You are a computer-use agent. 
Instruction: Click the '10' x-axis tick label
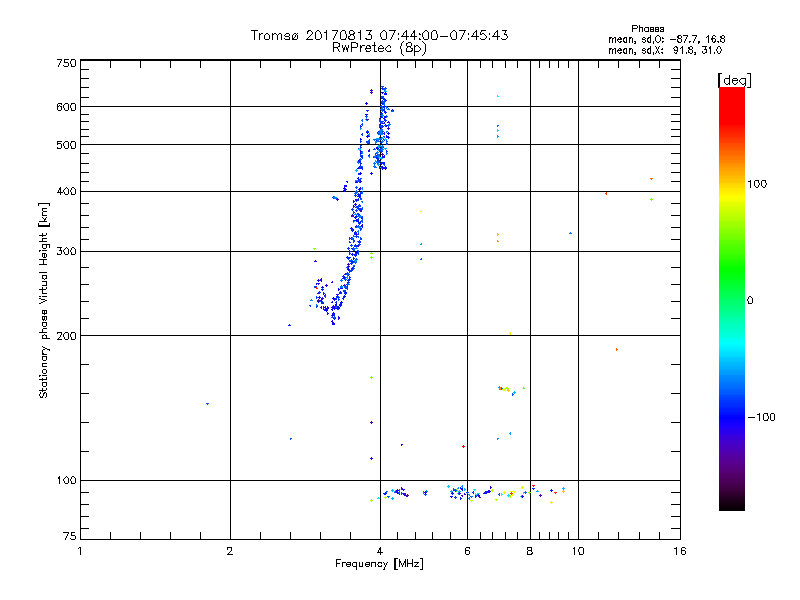578,551
